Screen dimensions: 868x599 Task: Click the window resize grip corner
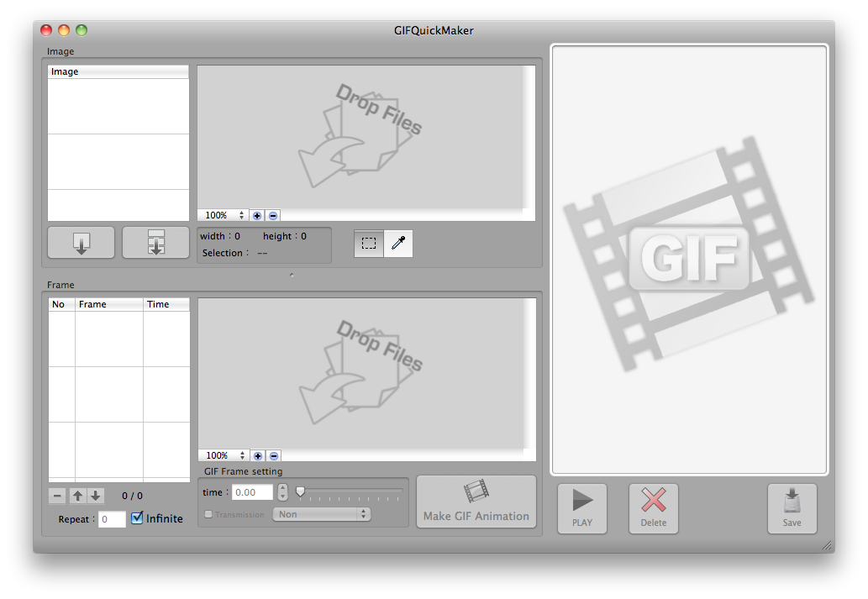click(828, 546)
